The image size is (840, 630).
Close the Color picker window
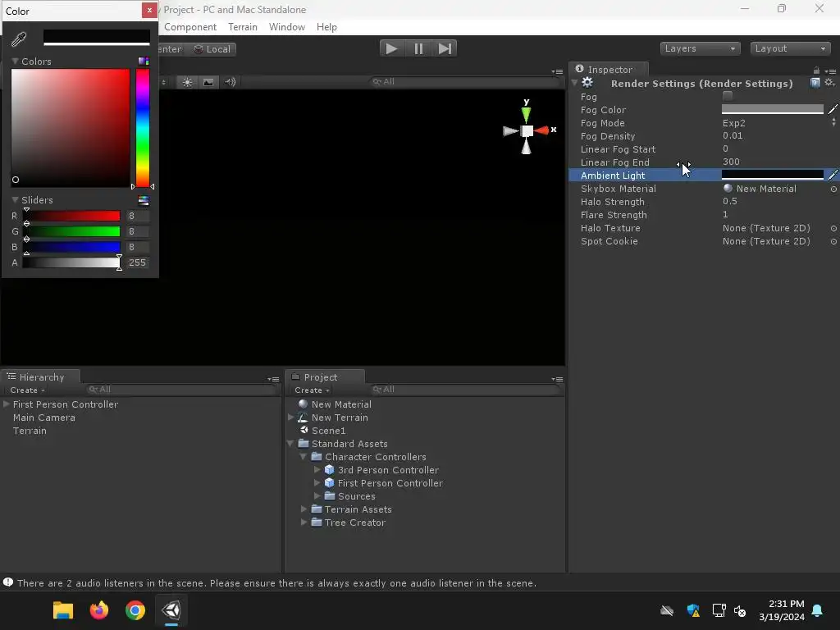pyautogui.click(x=149, y=10)
